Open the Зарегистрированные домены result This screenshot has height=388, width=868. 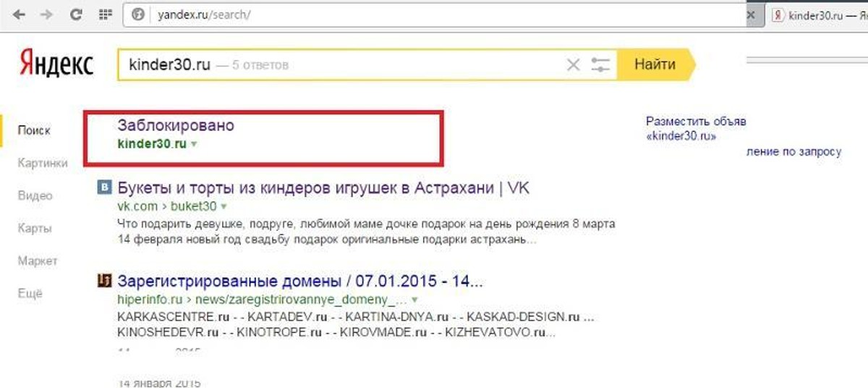point(300,281)
